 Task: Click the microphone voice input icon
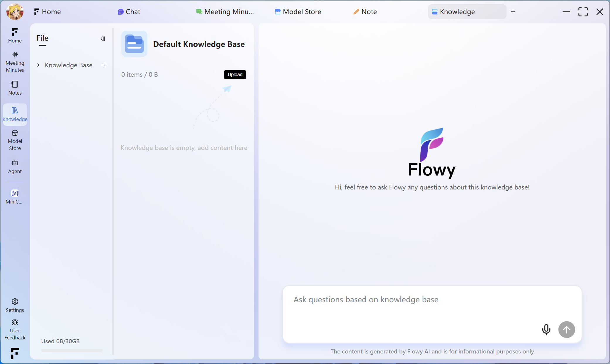point(546,329)
